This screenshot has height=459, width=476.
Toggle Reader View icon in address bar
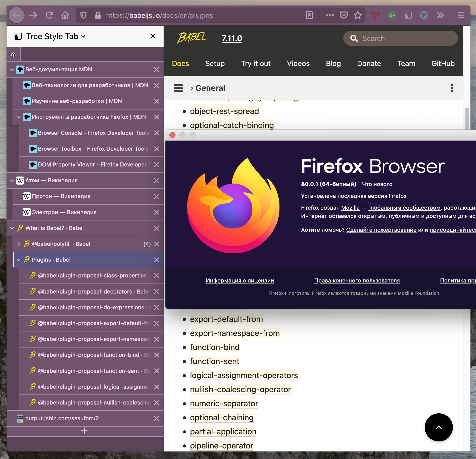pos(309,15)
